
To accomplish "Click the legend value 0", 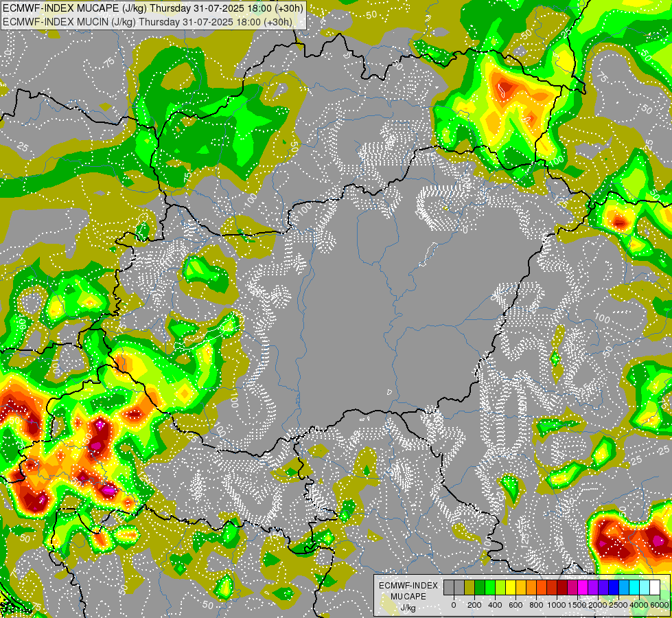I will [454, 605].
